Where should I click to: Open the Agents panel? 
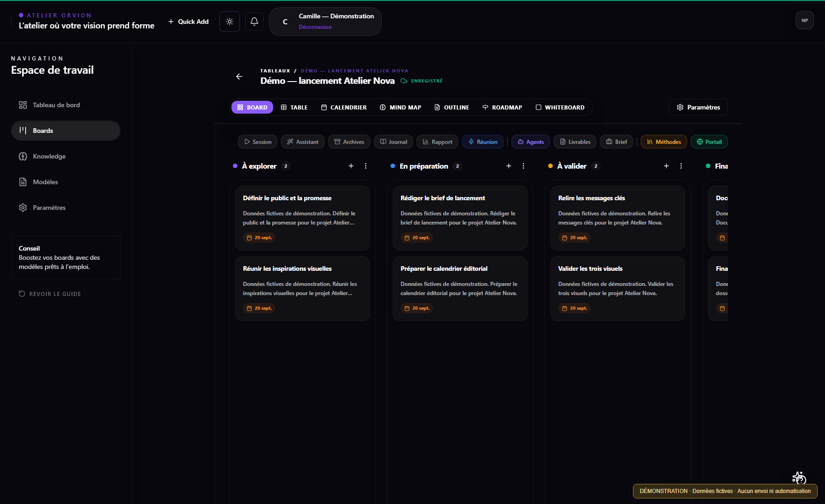pos(531,142)
